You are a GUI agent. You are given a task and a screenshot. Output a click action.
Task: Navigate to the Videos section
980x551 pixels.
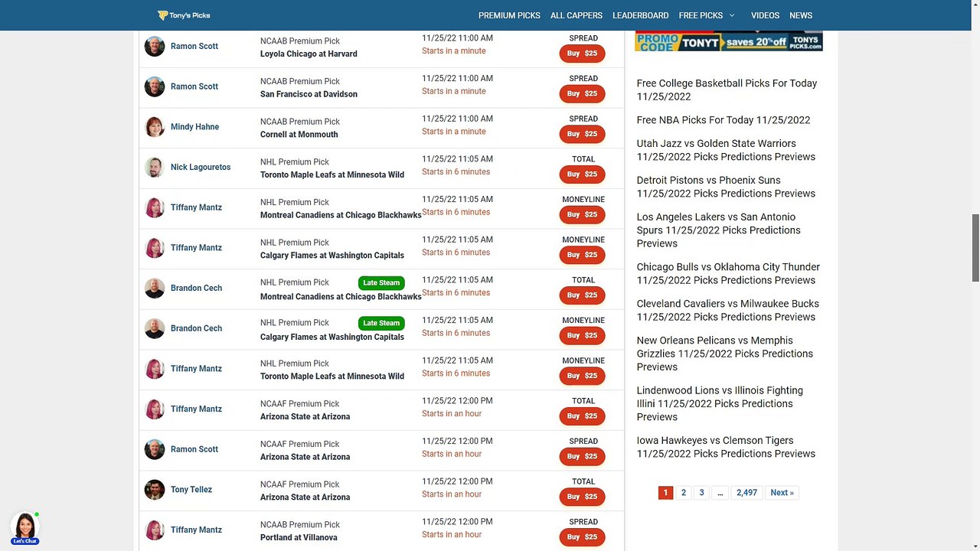point(765,15)
